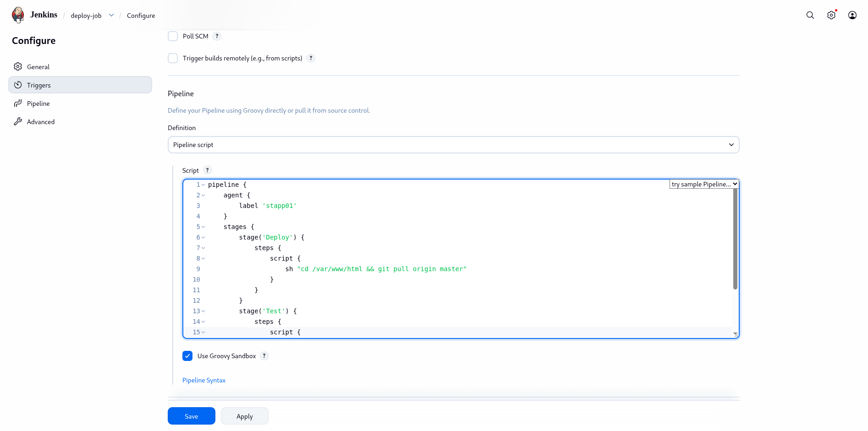Uncheck the Use Groovy Sandbox checkbox
The height and width of the screenshot is (431, 868).
click(x=187, y=356)
